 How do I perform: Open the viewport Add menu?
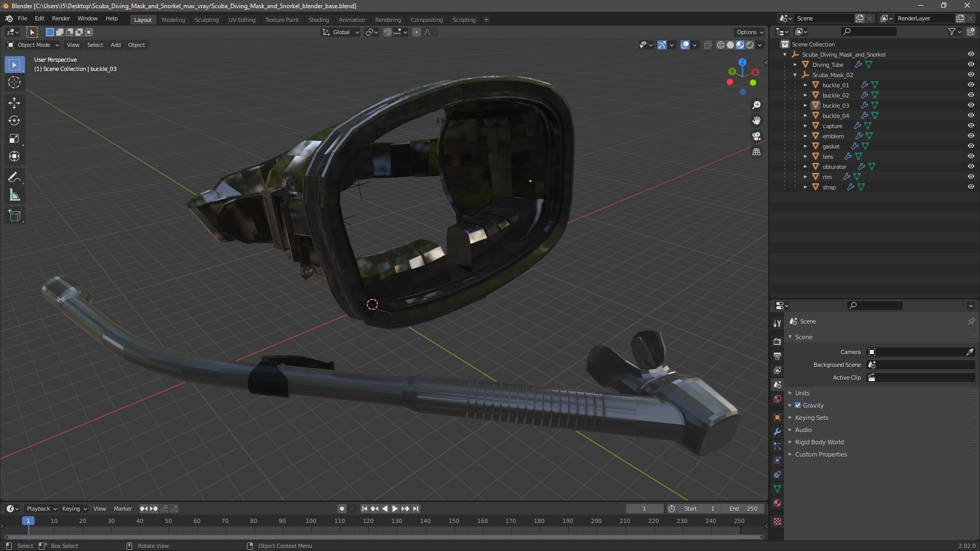click(116, 45)
